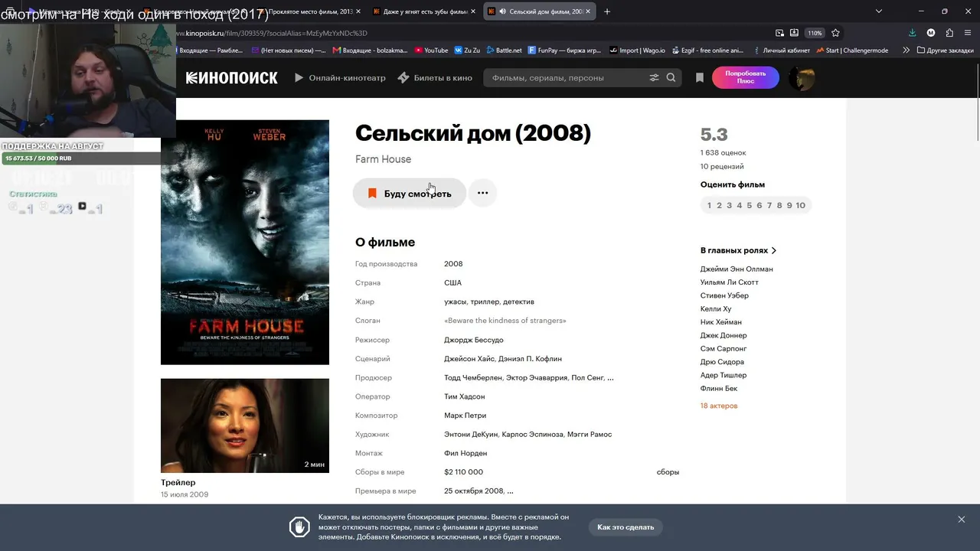980x551 pixels.
Task: Open the ужасы genre link
Action: (x=456, y=302)
